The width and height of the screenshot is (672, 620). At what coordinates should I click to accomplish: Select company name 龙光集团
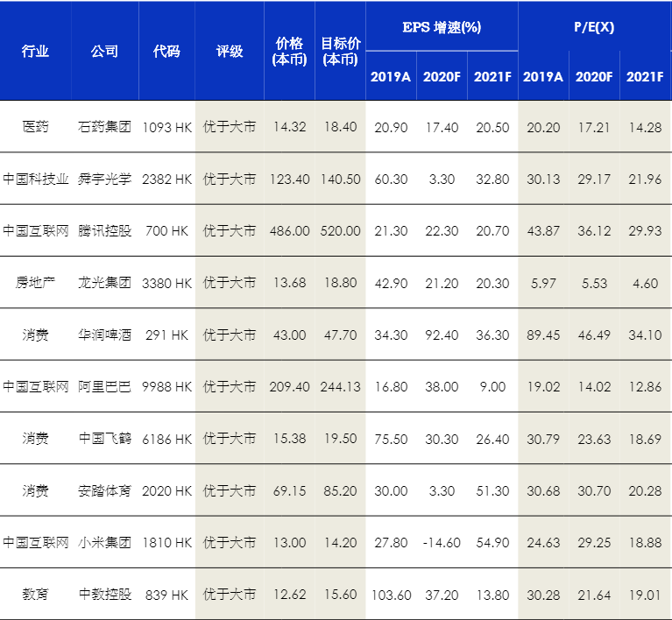(x=104, y=283)
